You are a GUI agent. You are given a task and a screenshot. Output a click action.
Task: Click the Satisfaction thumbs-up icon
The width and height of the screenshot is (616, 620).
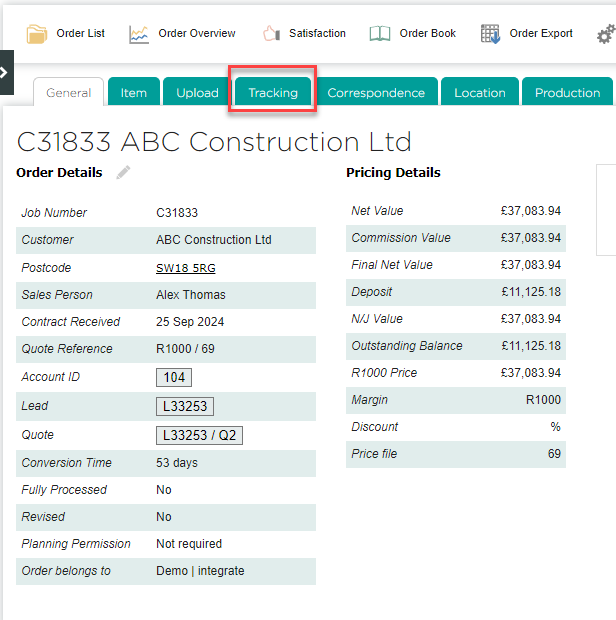pos(271,34)
